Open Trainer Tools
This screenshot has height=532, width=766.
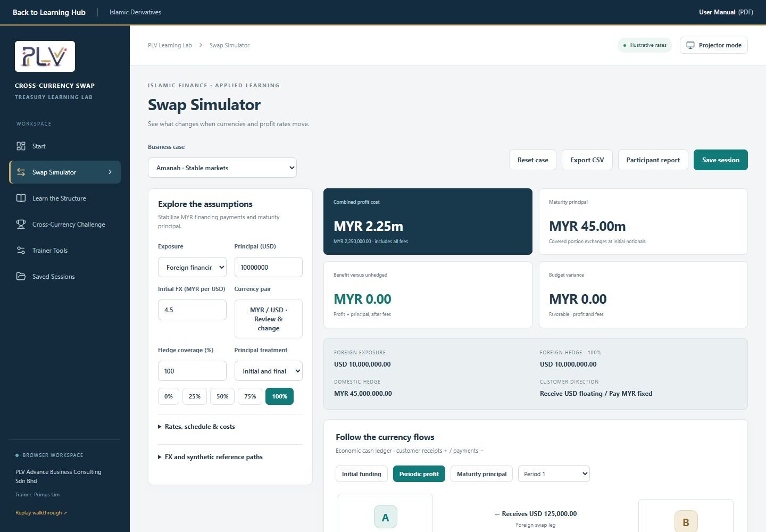pos(65,250)
